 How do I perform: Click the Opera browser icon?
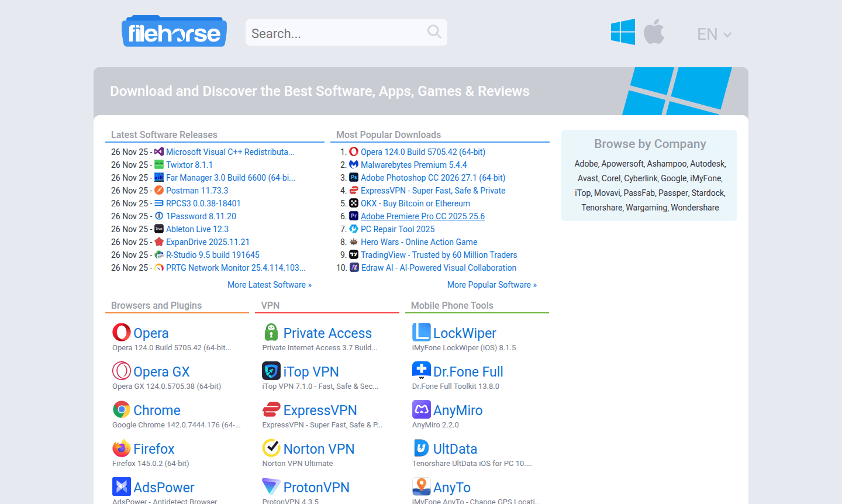pyautogui.click(x=121, y=332)
